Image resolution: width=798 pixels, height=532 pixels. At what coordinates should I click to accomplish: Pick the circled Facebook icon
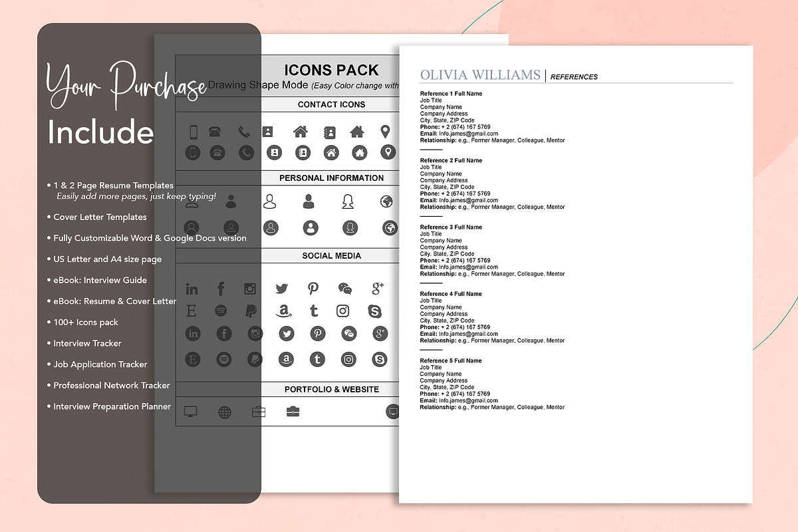point(224,334)
